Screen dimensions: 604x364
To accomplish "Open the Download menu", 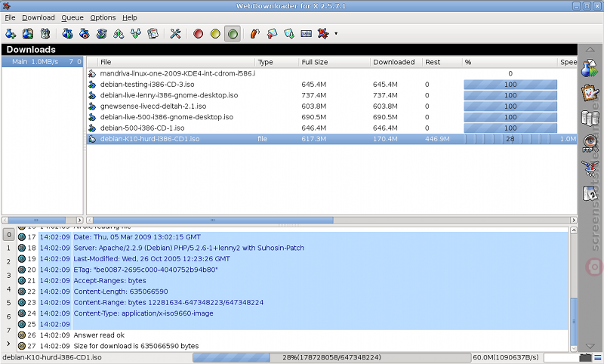I will [x=39, y=17].
